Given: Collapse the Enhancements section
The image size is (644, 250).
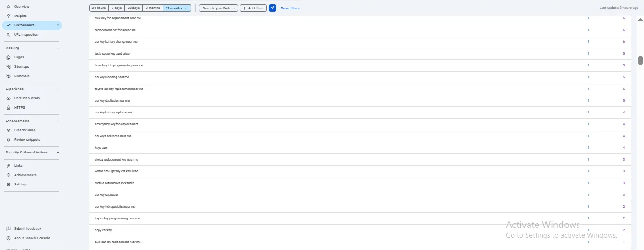Looking at the screenshot, I should pos(58,121).
